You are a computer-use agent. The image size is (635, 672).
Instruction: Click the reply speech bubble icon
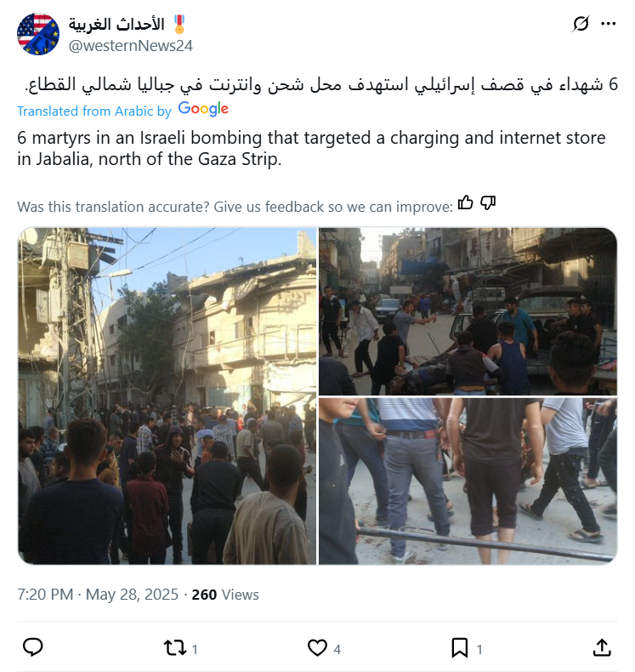coord(32,647)
